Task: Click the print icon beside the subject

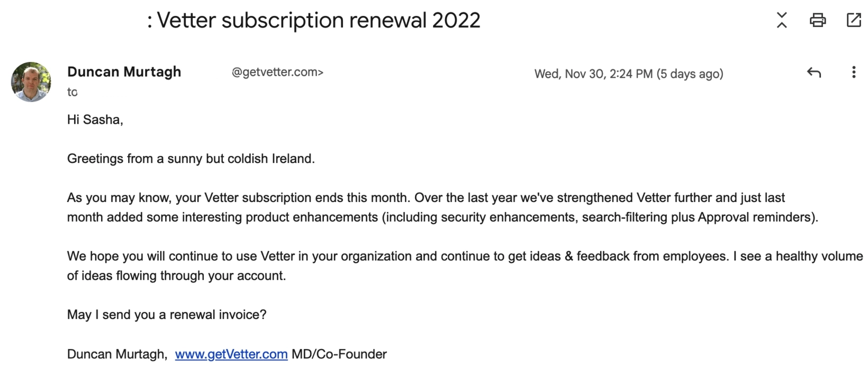Action: pos(818,21)
